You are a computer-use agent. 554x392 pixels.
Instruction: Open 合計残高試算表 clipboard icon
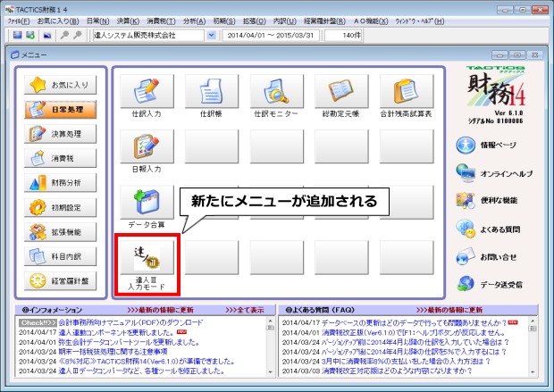pyautogui.click(x=407, y=91)
